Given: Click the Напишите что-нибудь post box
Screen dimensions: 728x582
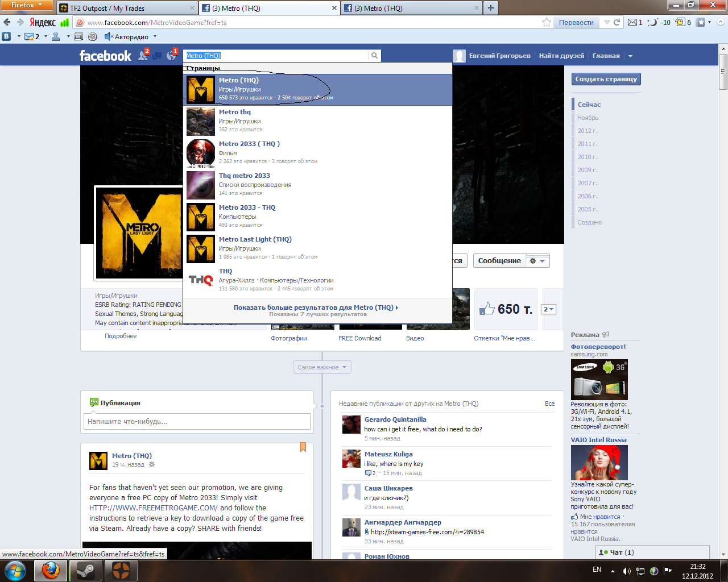Looking at the screenshot, I should 197,422.
